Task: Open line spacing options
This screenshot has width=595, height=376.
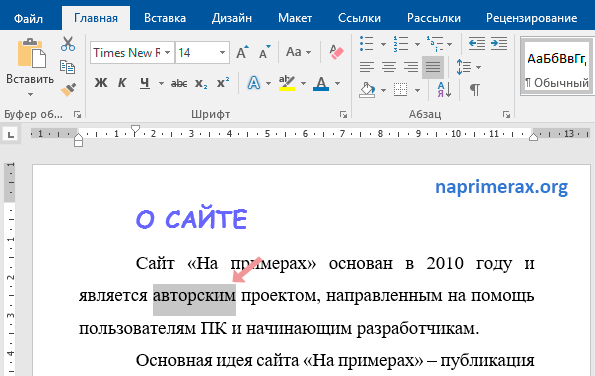Action: click(463, 67)
